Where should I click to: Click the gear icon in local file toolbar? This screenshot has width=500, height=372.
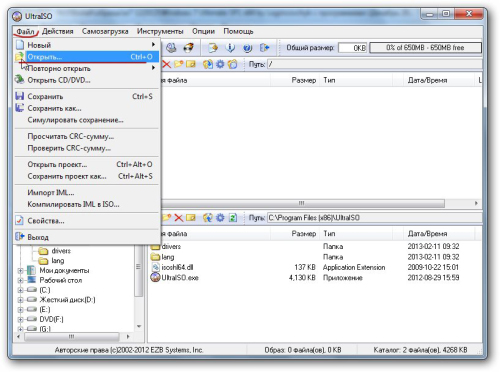pos(220,218)
